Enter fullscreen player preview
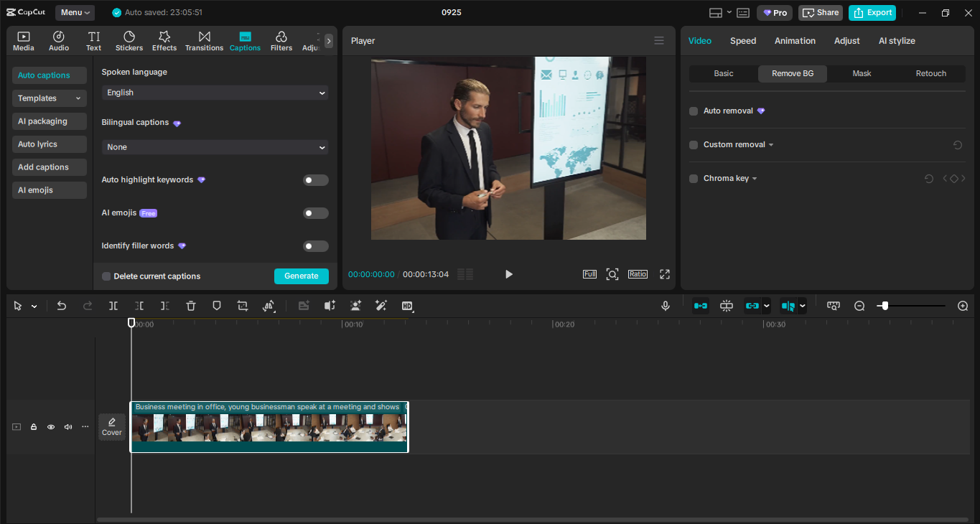The width and height of the screenshot is (980, 524). [665, 274]
